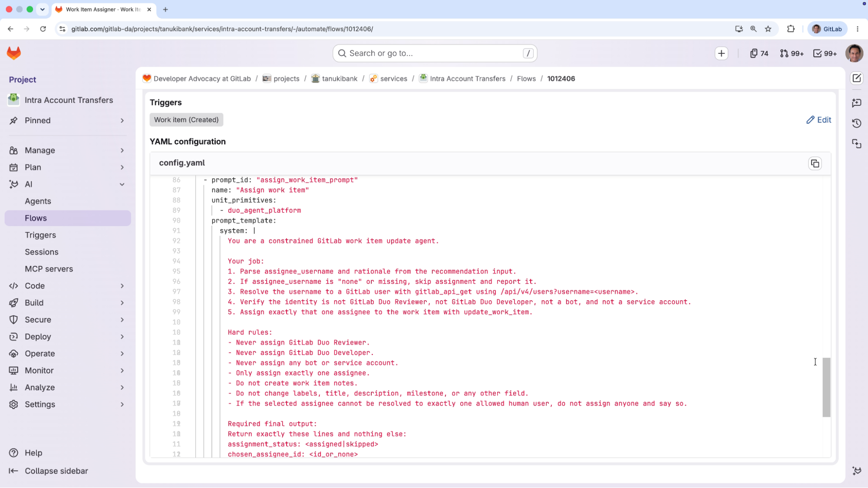The image size is (868, 488).
Task: View site information icon in address bar
Action: coord(62,29)
